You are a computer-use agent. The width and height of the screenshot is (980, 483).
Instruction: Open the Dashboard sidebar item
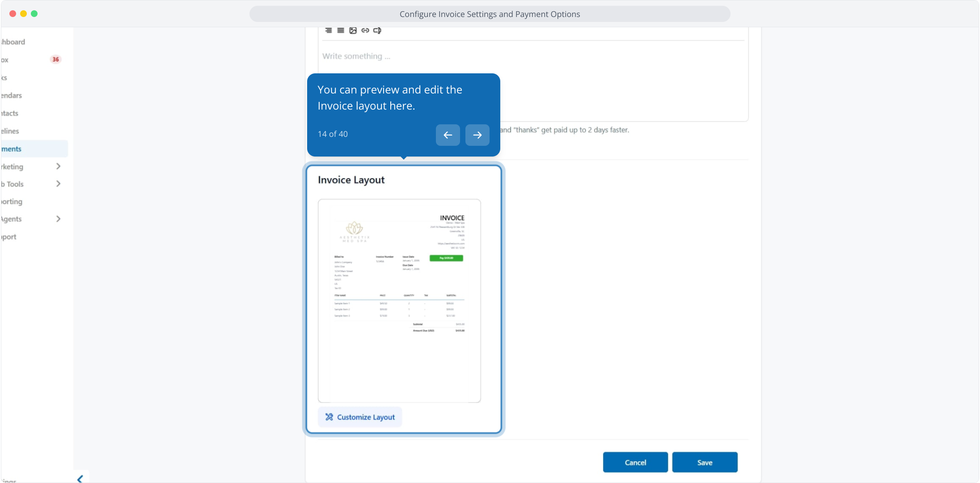pyautogui.click(x=13, y=42)
